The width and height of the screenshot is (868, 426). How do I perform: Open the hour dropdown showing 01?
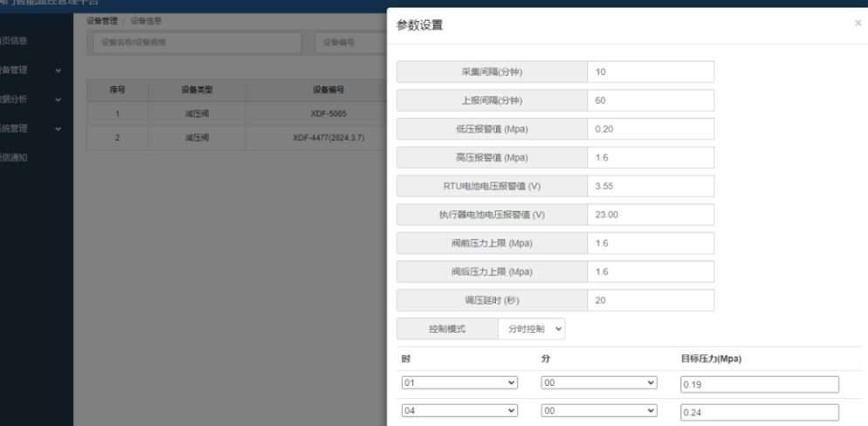pyautogui.click(x=459, y=383)
